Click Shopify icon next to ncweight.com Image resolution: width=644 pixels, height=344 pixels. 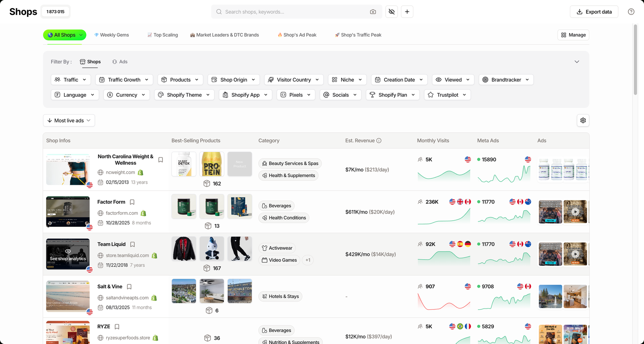pyautogui.click(x=140, y=172)
